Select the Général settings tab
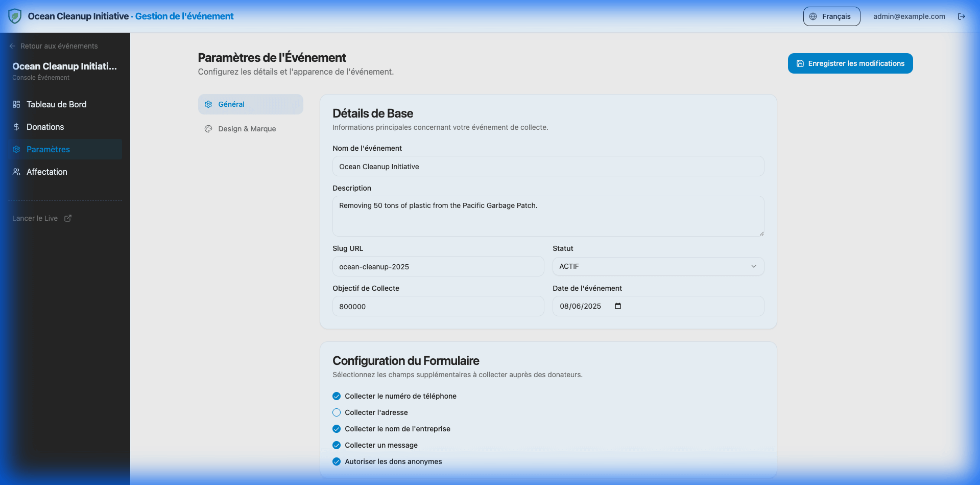This screenshot has height=485, width=980. (x=231, y=104)
